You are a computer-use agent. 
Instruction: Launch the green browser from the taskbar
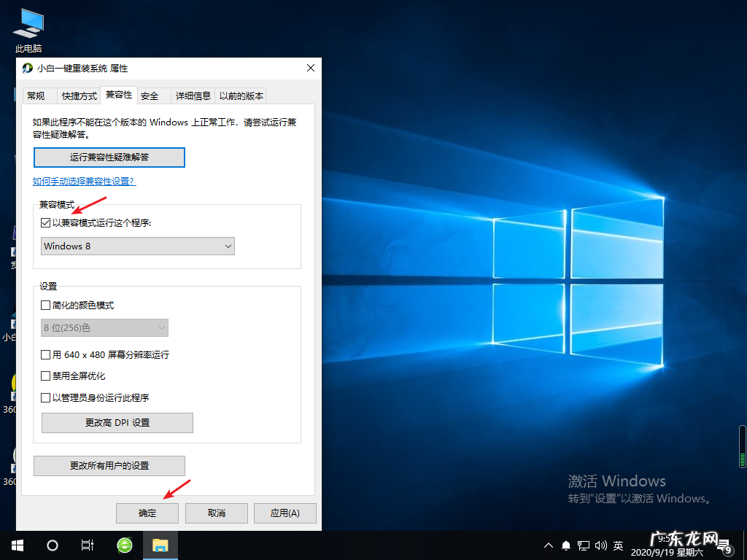[x=124, y=545]
